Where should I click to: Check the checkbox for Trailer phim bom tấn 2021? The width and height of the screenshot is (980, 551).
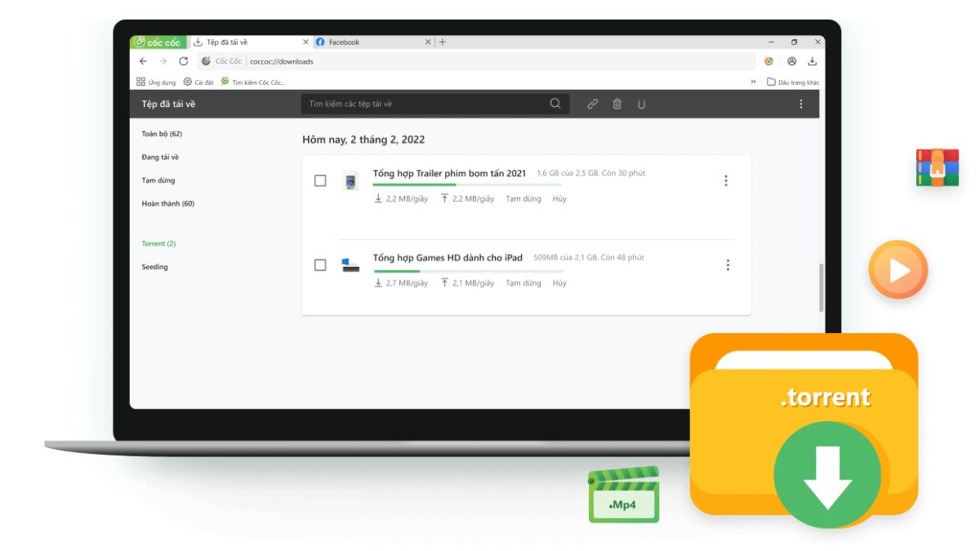(x=318, y=180)
